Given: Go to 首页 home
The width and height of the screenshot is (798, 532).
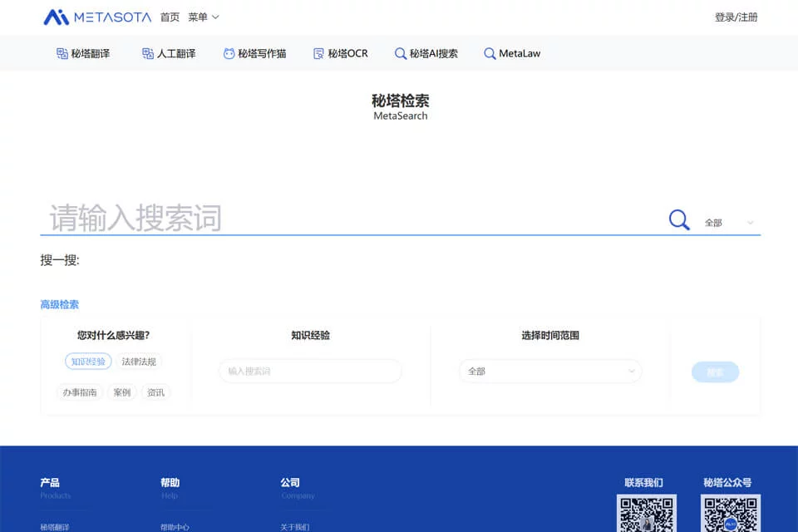Looking at the screenshot, I should (x=170, y=17).
